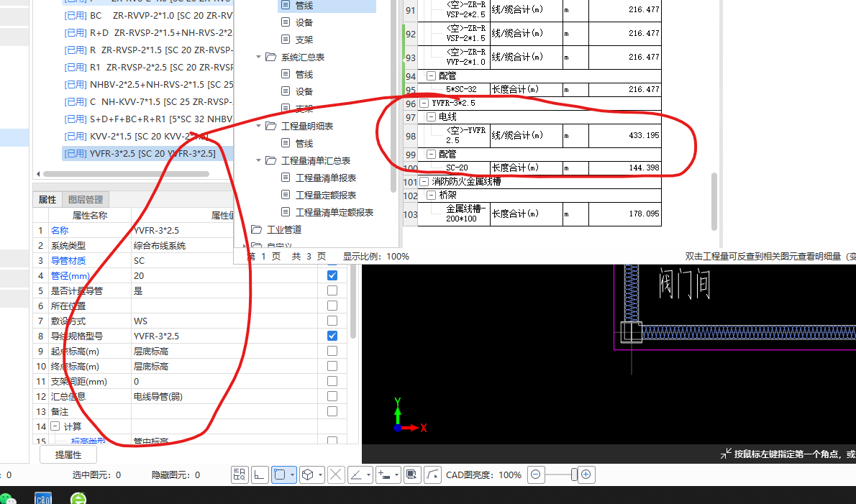Viewport: 856px width, 504px height.
Task: Select the [已用] C NH-KVV-7*1.5 list entry
Action: coord(147,101)
